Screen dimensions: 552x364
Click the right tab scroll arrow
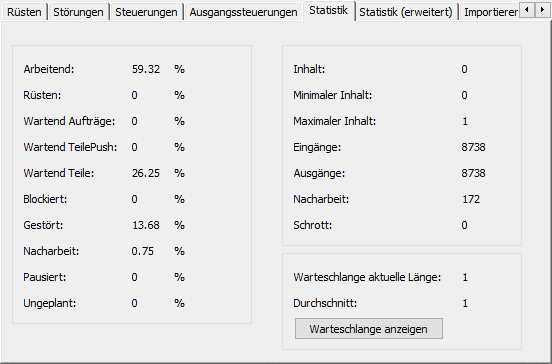tap(542, 10)
